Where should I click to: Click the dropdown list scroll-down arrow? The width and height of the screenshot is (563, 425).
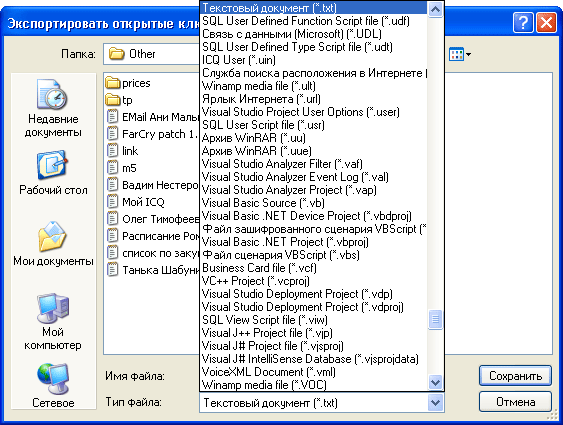pyautogui.click(x=435, y=383)
